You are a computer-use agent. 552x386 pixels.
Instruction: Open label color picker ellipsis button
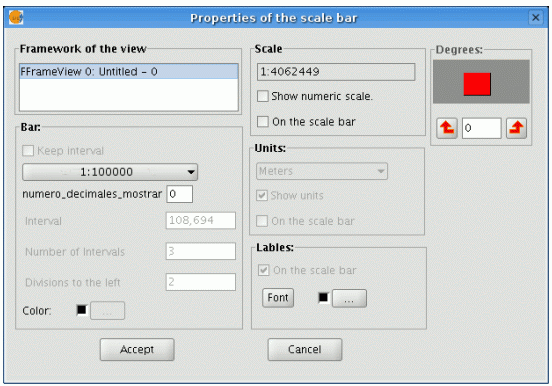(349, 298)
